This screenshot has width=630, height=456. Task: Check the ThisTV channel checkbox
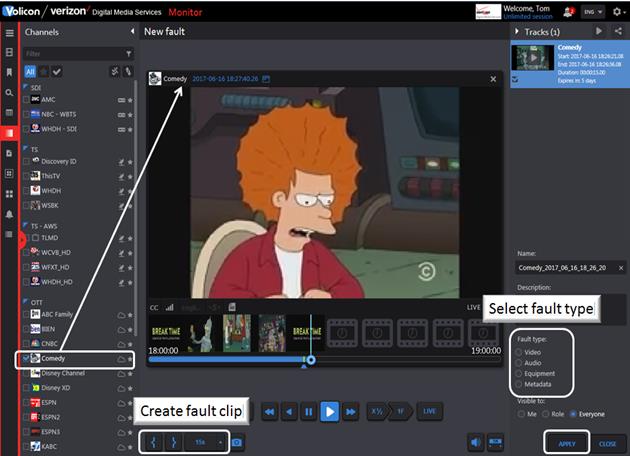(26, 176)
